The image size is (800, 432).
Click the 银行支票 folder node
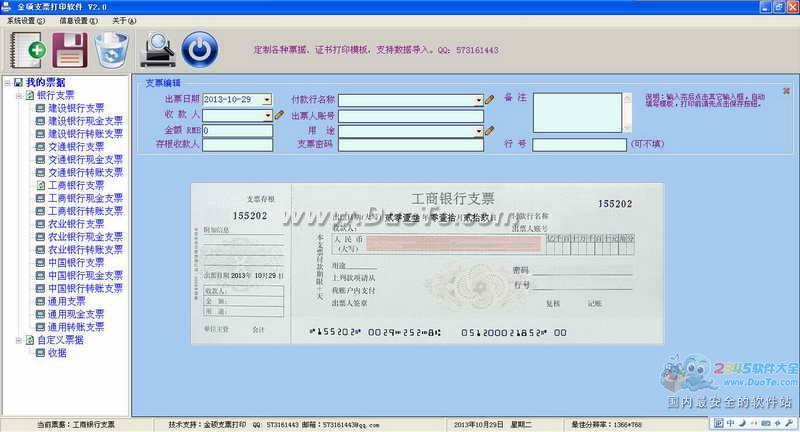tap(55, 95)
